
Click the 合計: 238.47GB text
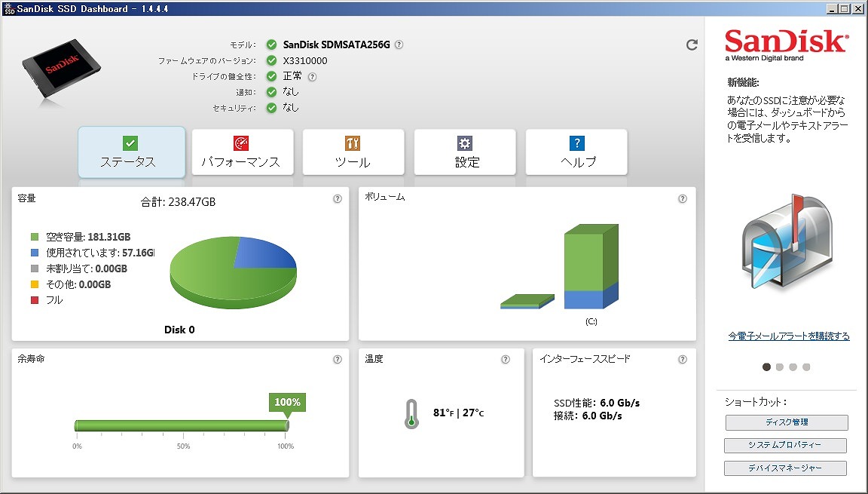[x=178, y=202]
